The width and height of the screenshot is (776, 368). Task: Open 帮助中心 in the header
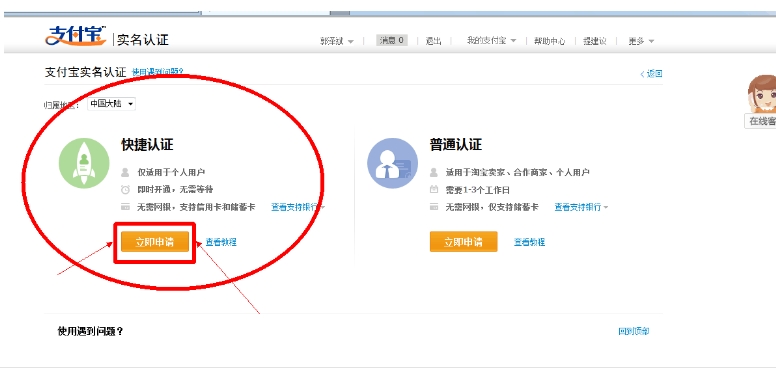tap(549, 41)
